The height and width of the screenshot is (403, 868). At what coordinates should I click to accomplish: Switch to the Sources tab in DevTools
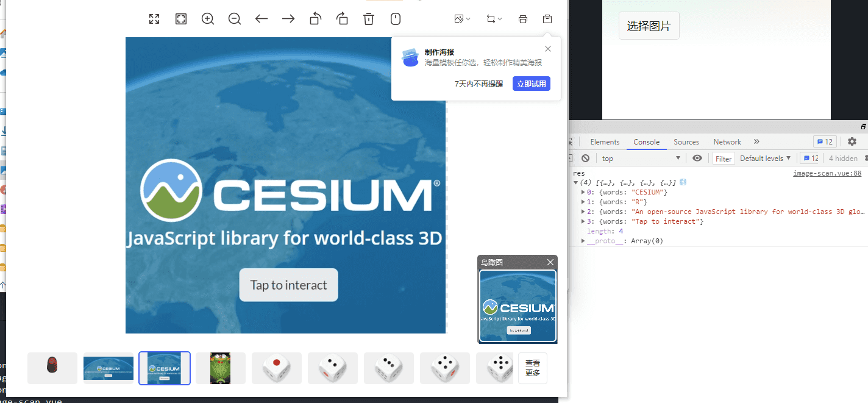click(x=686, y=142)
